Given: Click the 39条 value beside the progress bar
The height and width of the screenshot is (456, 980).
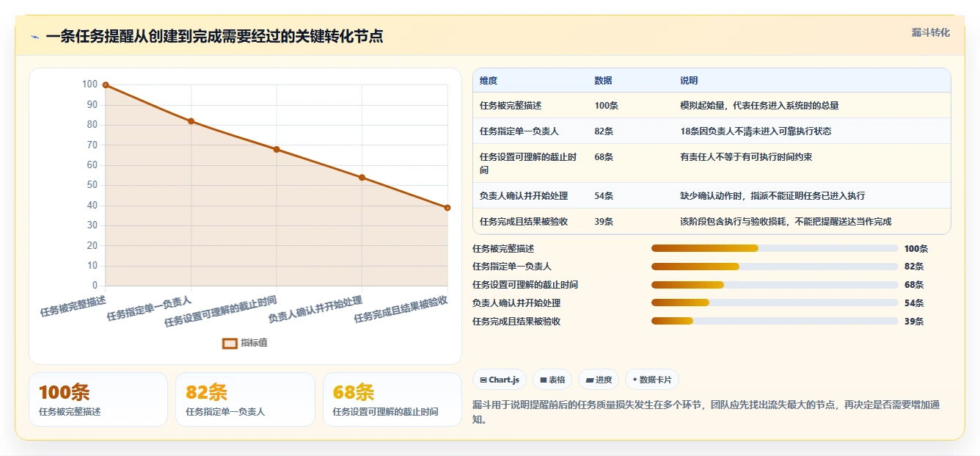Looking at the screenshot, I should click(x=914, y=322).
